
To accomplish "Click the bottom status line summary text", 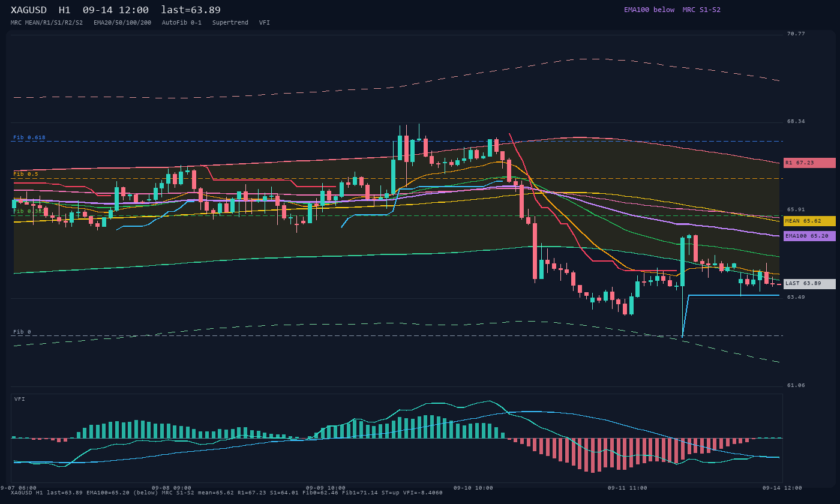I will point(227,493).
